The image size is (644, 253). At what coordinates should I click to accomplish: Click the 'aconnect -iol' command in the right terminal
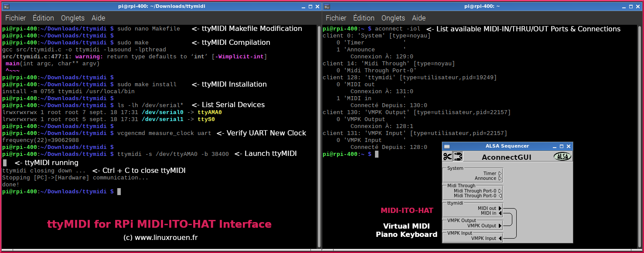point(398,29)
